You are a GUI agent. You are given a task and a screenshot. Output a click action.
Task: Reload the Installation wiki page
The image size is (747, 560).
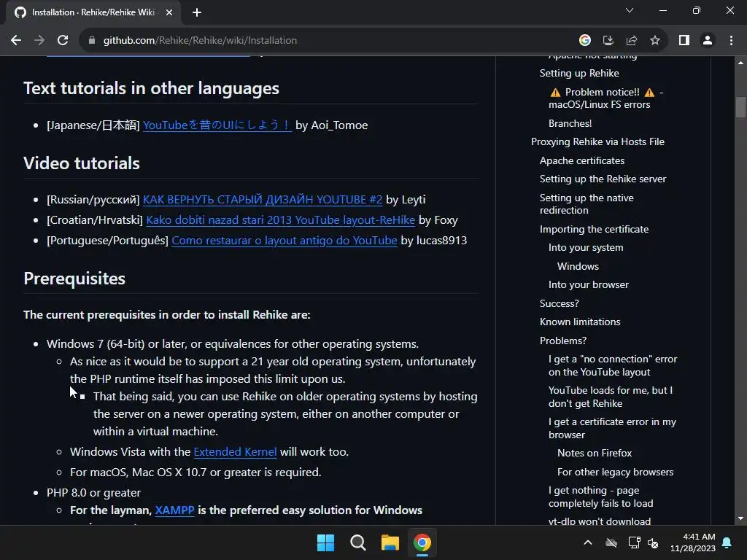pos(63,41)
